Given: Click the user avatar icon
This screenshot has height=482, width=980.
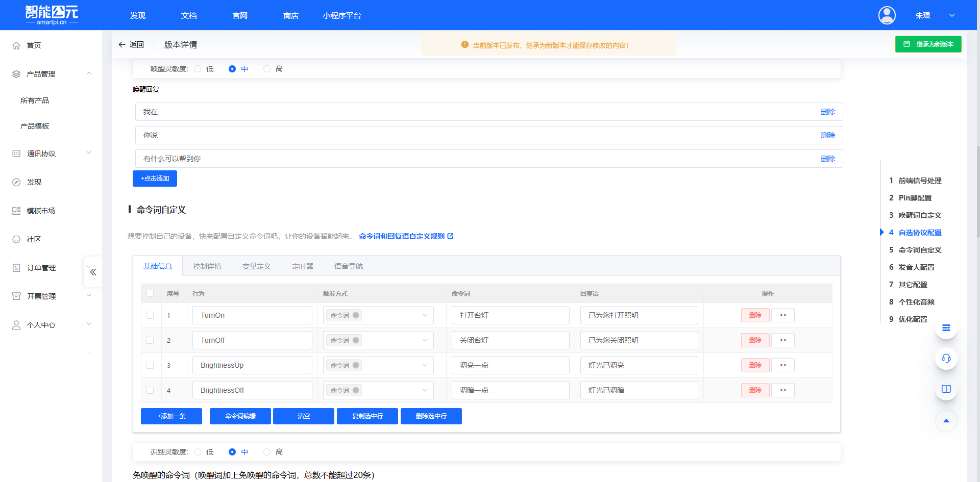Looking at the screenshot, I should click(887, 15).
